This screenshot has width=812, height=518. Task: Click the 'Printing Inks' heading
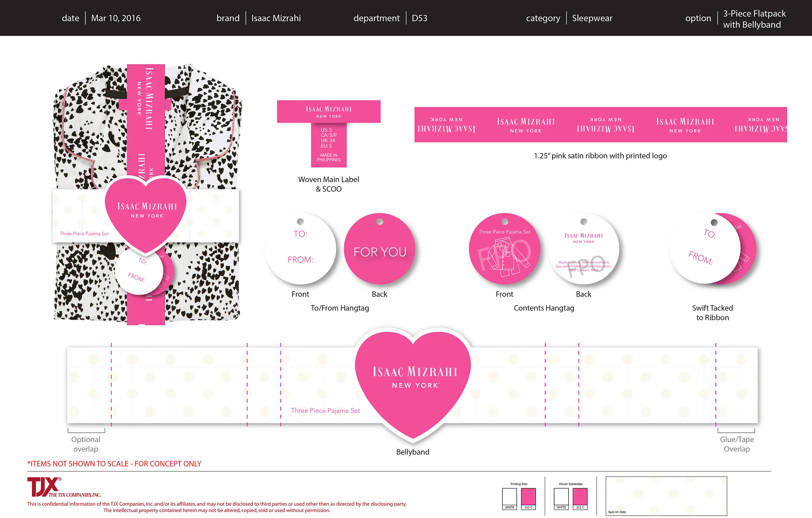pyautogui.click(x=519, y=484)
